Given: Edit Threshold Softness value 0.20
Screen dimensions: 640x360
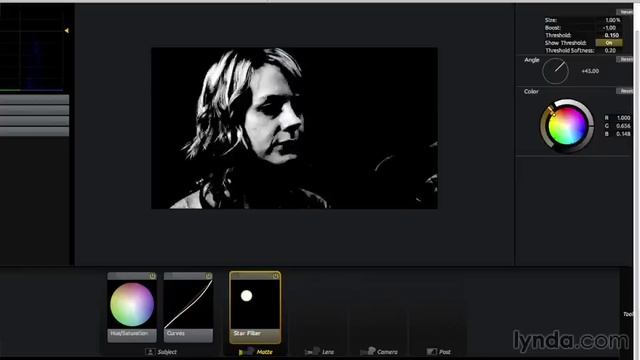Looking at the screenshot, I should point(610,51).
